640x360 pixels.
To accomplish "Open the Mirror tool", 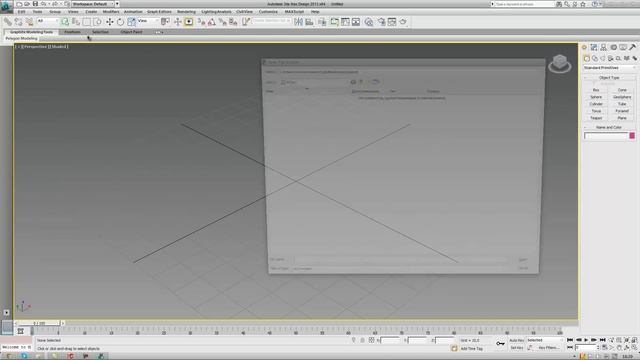I will coord(298,22).
